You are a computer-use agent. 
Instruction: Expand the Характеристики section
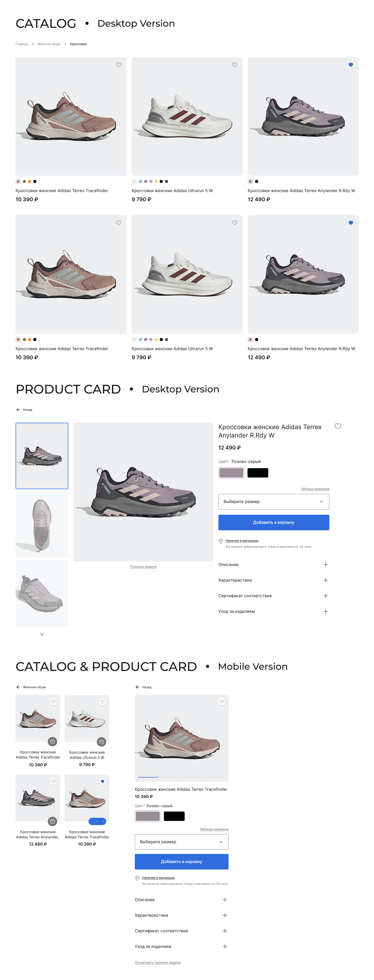pos(325,580)
